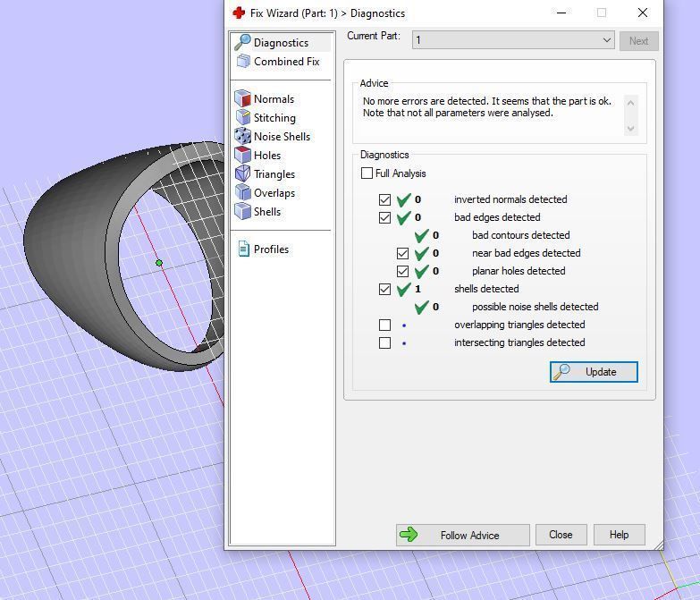This screenshot has width=700, height=600.
Task: Click Advice box scroll down arrow
Action: (x=630, y=129)
